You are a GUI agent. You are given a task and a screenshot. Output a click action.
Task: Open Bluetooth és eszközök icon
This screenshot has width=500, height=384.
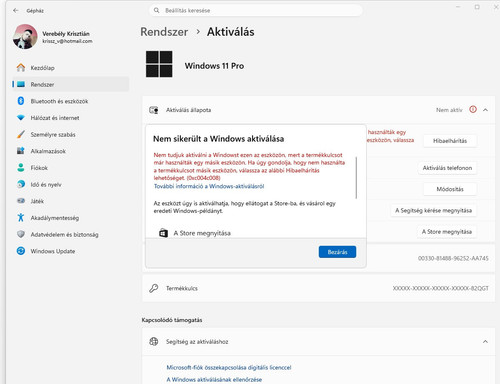(21, 101)
